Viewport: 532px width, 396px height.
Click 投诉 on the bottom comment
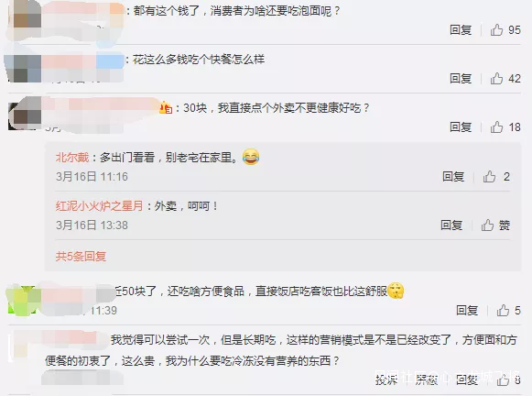386,380
